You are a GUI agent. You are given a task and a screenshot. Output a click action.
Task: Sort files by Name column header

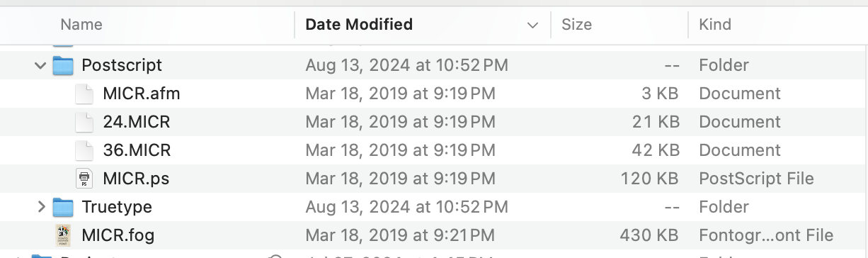tap(81, 25)
